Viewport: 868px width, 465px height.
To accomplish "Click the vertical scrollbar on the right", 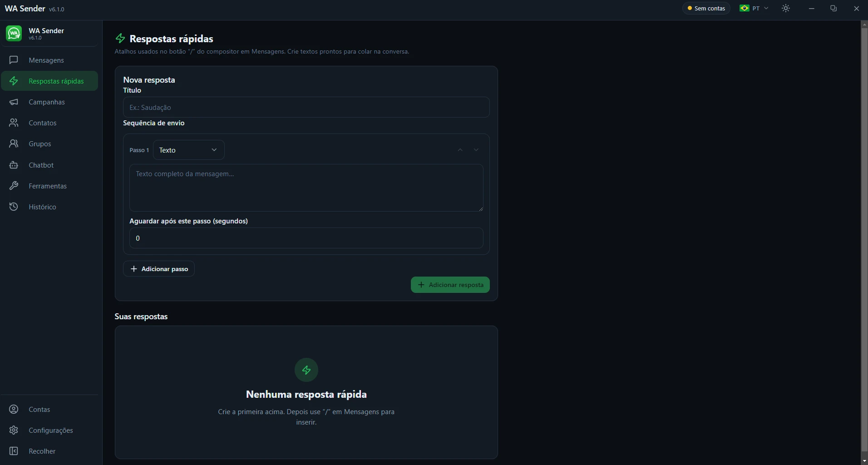I will click(864, 243).
